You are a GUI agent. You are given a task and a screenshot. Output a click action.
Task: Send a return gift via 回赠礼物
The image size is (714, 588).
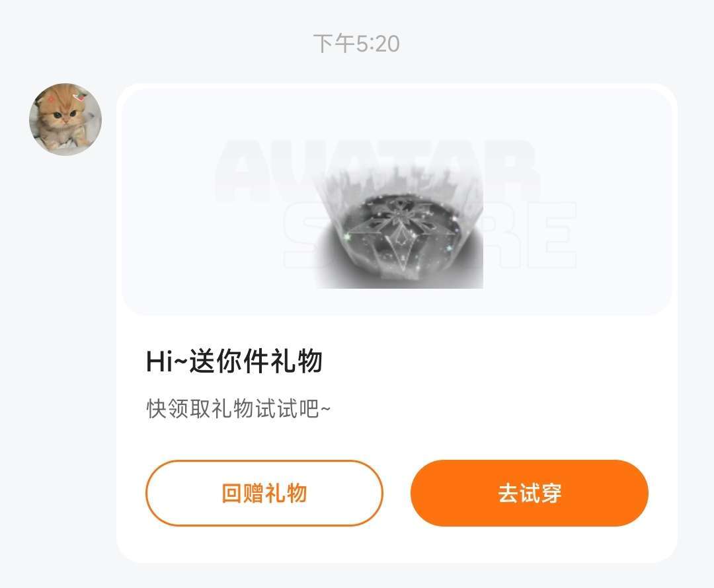[x=264, y=493]
